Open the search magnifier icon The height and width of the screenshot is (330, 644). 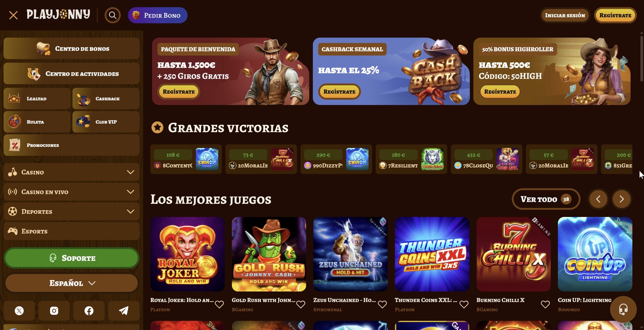coord(112,15)
